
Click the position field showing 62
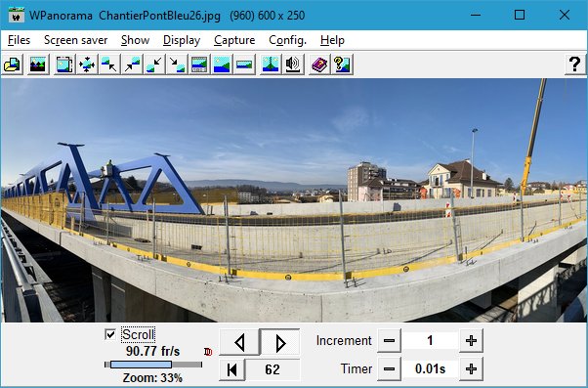click(273, 369)
